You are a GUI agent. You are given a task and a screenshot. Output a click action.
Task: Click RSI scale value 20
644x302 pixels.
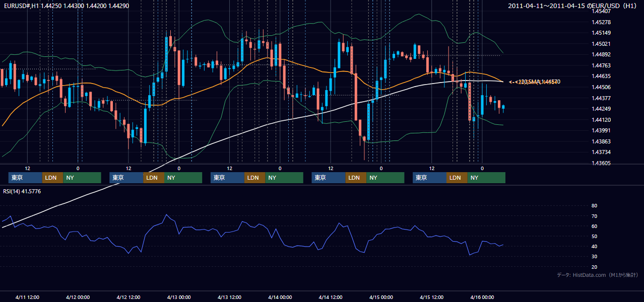point(594,267)
